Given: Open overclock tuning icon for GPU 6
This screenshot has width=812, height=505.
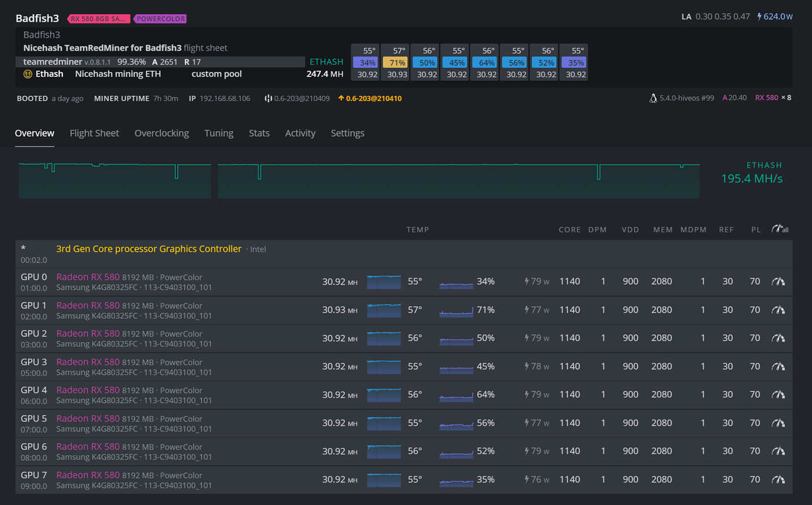Looking at the screenshot, I should 778,451.
